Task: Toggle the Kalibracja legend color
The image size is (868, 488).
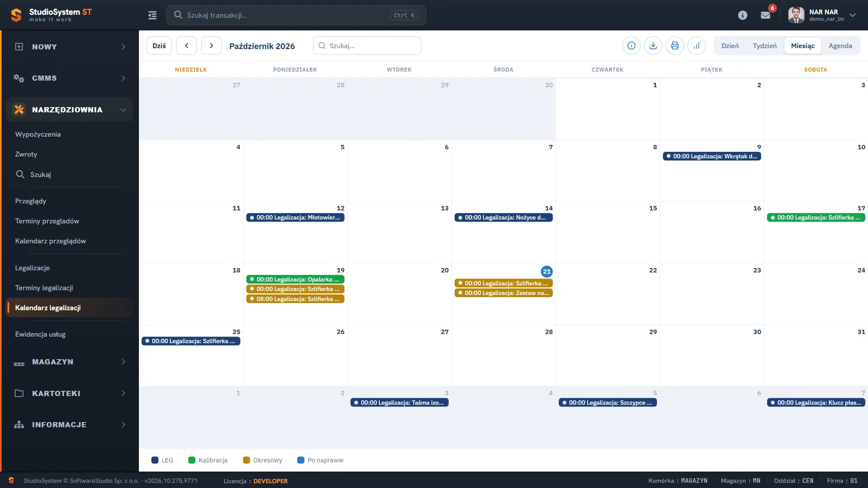Action: (192, 460)
